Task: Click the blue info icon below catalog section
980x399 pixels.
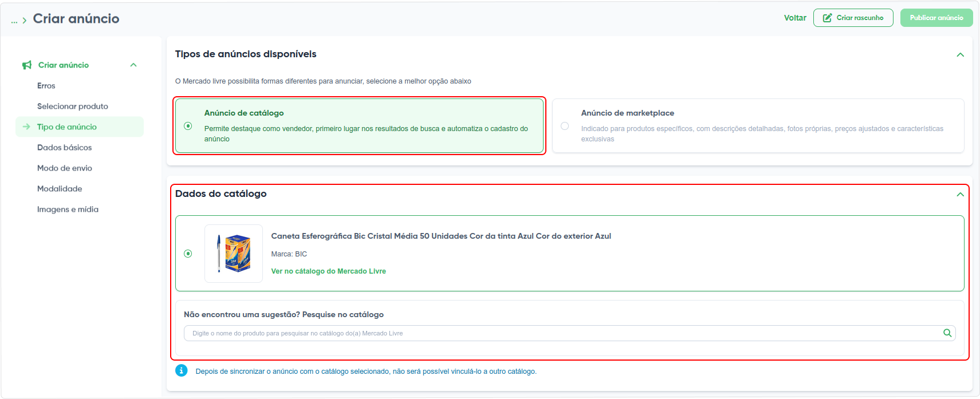Action: point(182,370)
